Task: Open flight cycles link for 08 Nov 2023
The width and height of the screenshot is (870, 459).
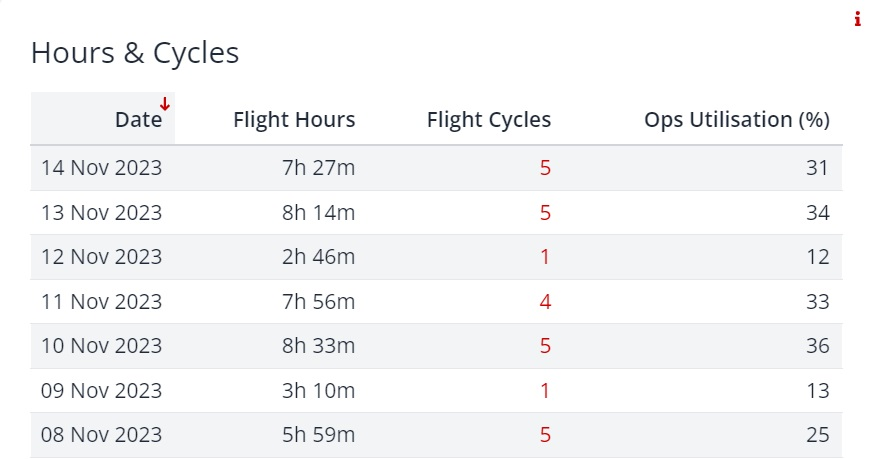Action: [545, 435]
